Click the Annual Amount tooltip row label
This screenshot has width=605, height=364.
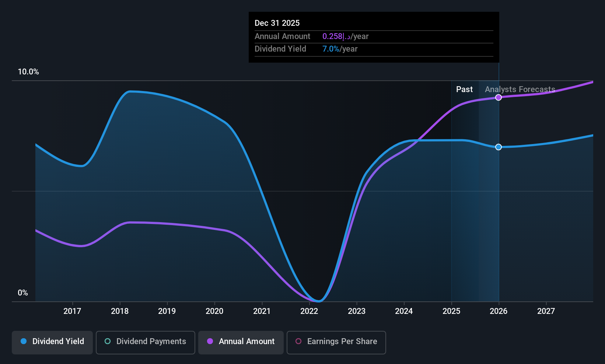283,36
